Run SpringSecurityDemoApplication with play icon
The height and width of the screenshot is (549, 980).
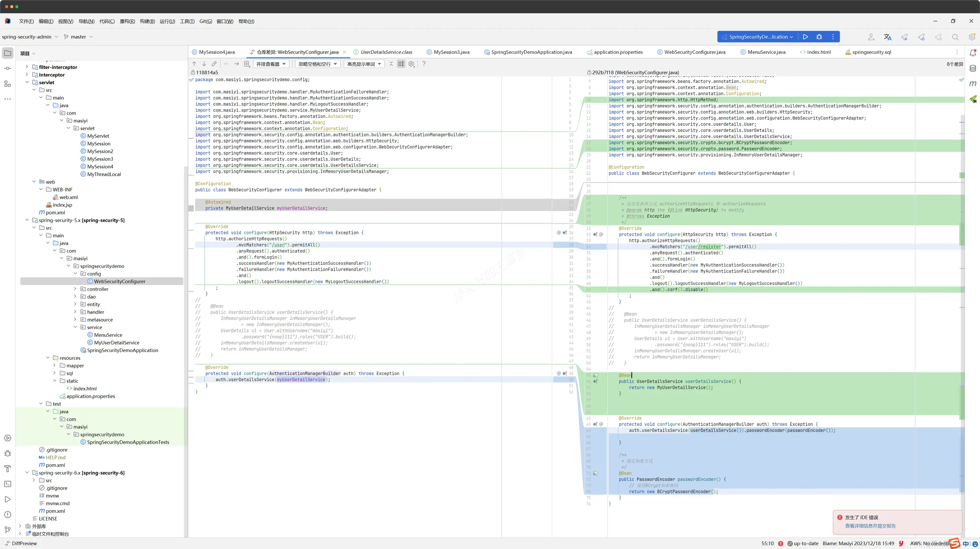pyautogui.click(x=805, y=37)
